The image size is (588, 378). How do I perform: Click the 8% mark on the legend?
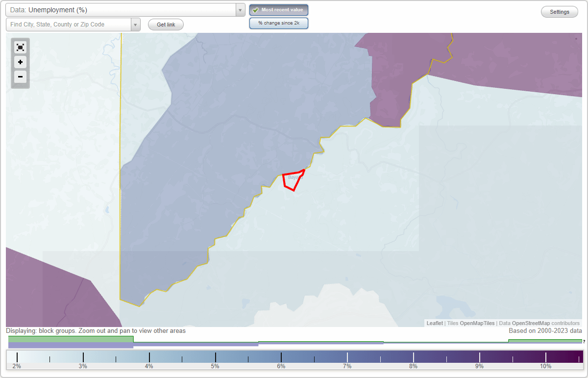pos(413,366)
